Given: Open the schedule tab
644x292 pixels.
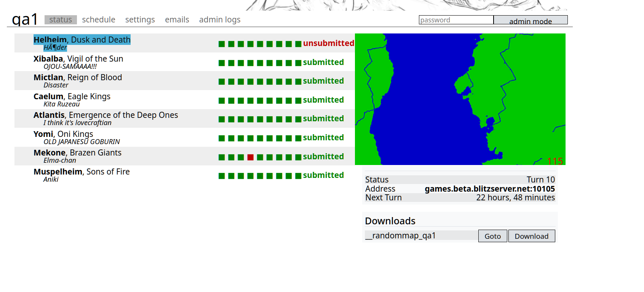Looking at the screenshot, I should pyautogui.click(x=99, y=20).
